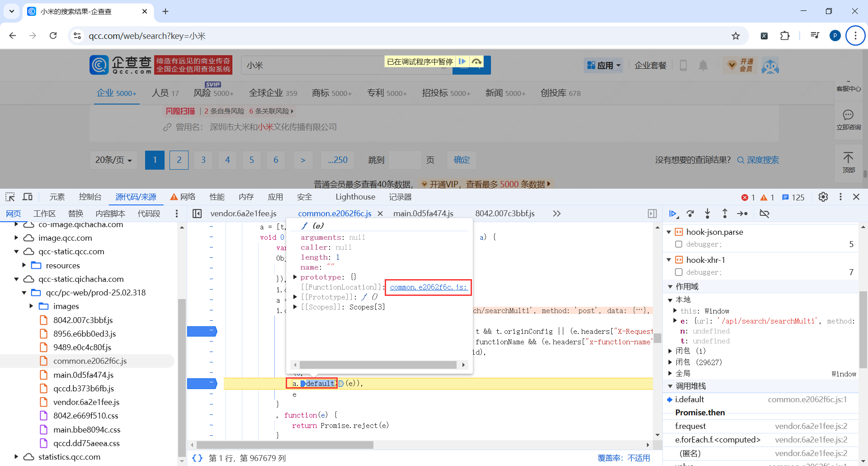
Task: Close the common.e2062f6c.js editor tab
Action: [x=380, y=214]
